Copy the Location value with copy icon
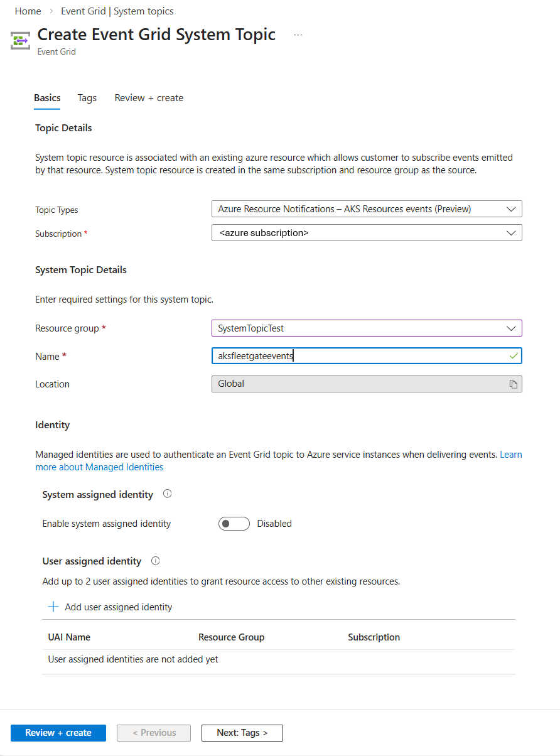The width and height of the screenshot is (560, 756). 513,384
